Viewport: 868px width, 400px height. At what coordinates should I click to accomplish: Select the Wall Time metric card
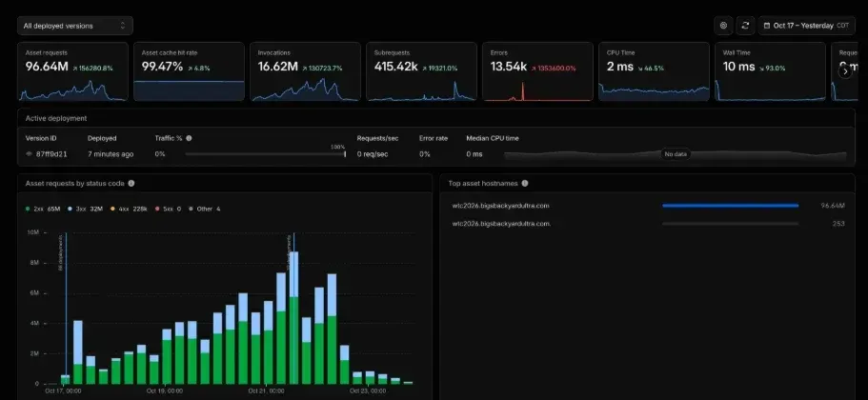click(x=770, y=71)
